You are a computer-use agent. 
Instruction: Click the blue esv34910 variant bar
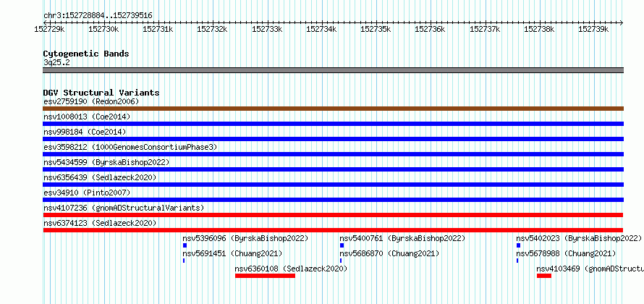[333, 200]
